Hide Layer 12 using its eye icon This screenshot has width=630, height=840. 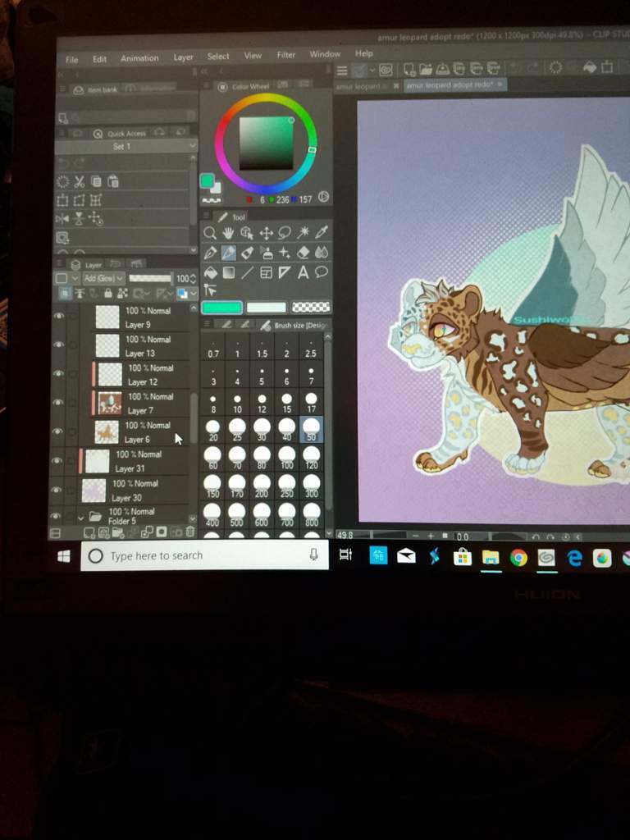[x=59, y=373]
